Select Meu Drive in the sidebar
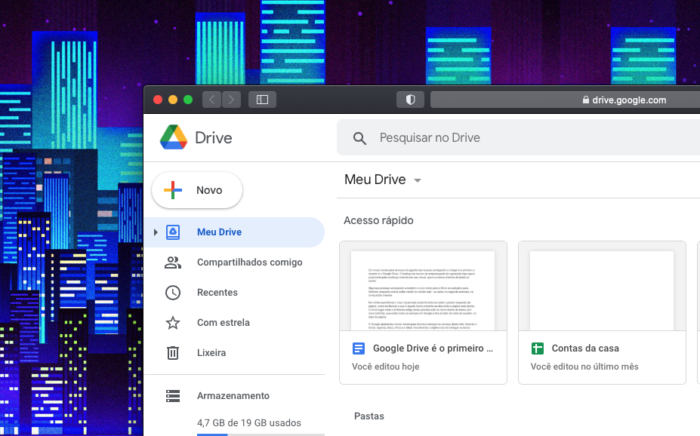 pyautogui.click(x=234, y=232)
